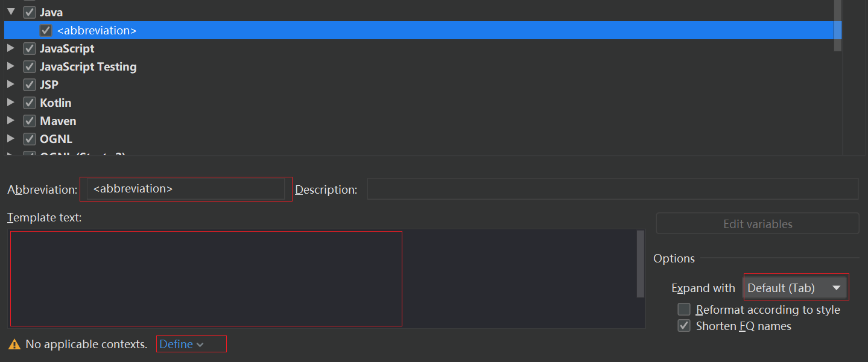Click inside the Template text area
868x362 pixels.
322,279
